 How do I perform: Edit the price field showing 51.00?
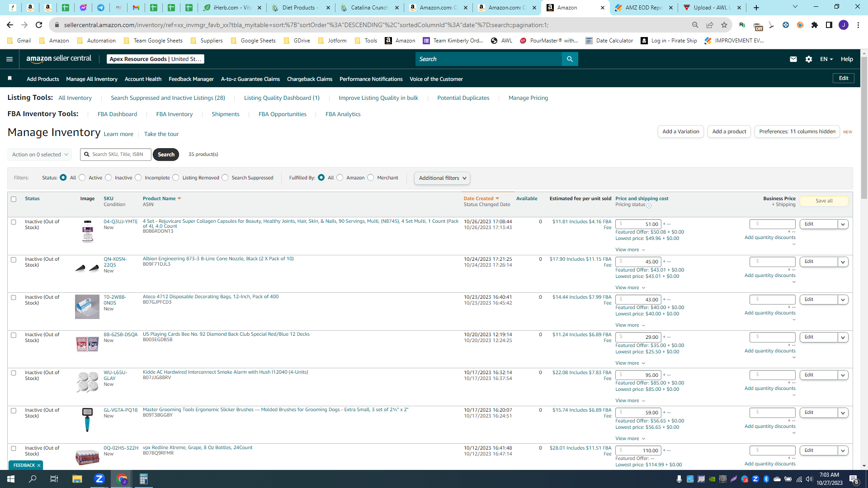point(638,224)
